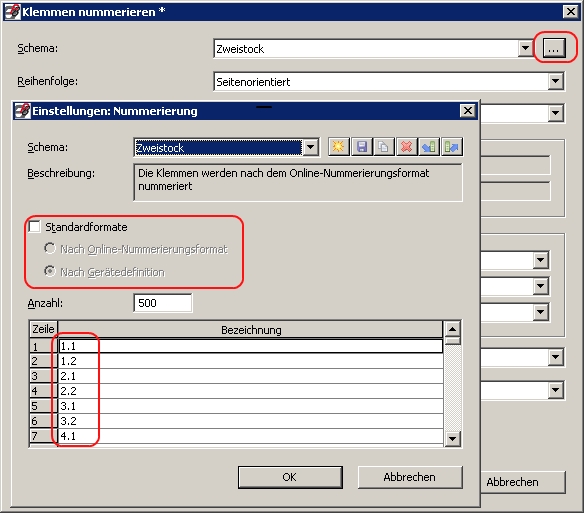Select Nach Online-Nummerierungsformat radio option
Viewport: 584px width, 513px height.
50,248
